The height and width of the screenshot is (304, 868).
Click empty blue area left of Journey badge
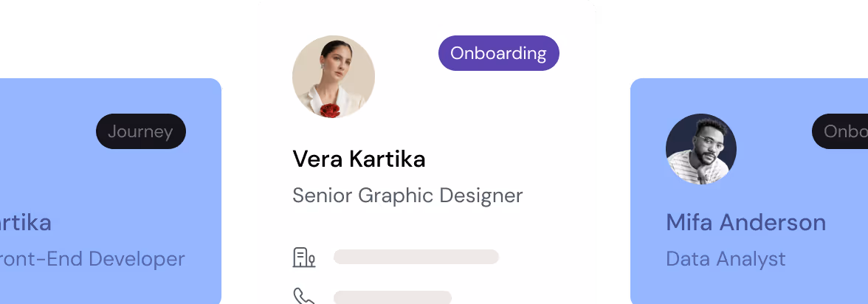[x=44, y=131]
